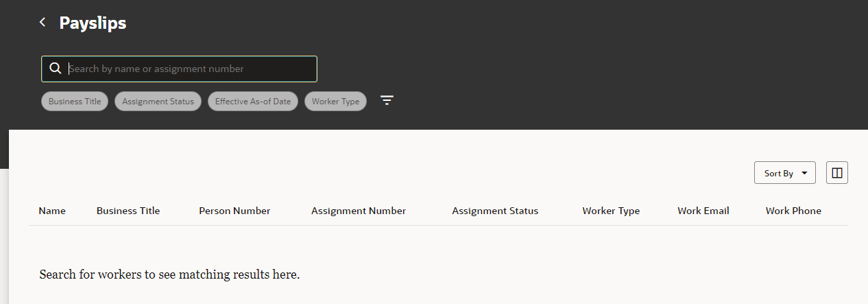Screen dimensions: 868x304
Task: Click the 'Search for workers' empty-state message
Action: (x=169, y=274)
